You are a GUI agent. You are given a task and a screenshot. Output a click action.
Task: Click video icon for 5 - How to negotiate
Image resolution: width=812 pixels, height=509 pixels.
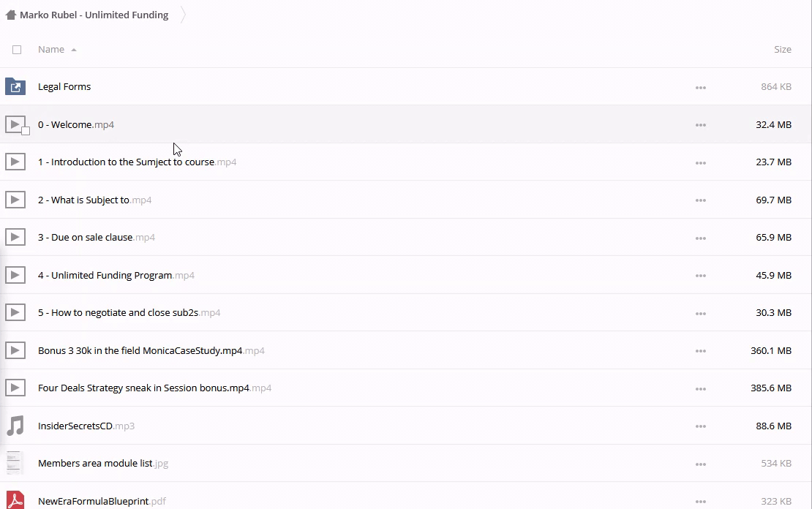[x=15, y=312]
